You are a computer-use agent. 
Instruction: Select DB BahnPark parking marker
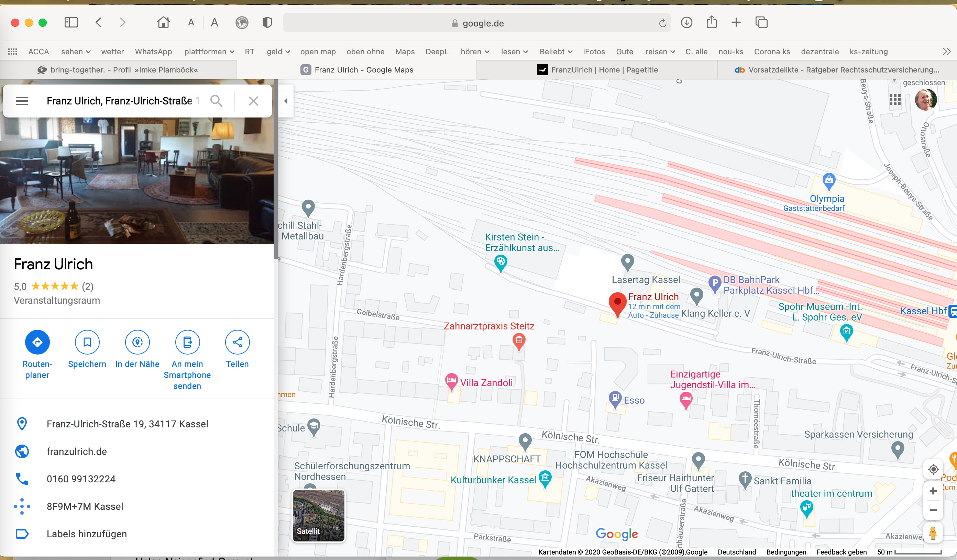point(715,284)
